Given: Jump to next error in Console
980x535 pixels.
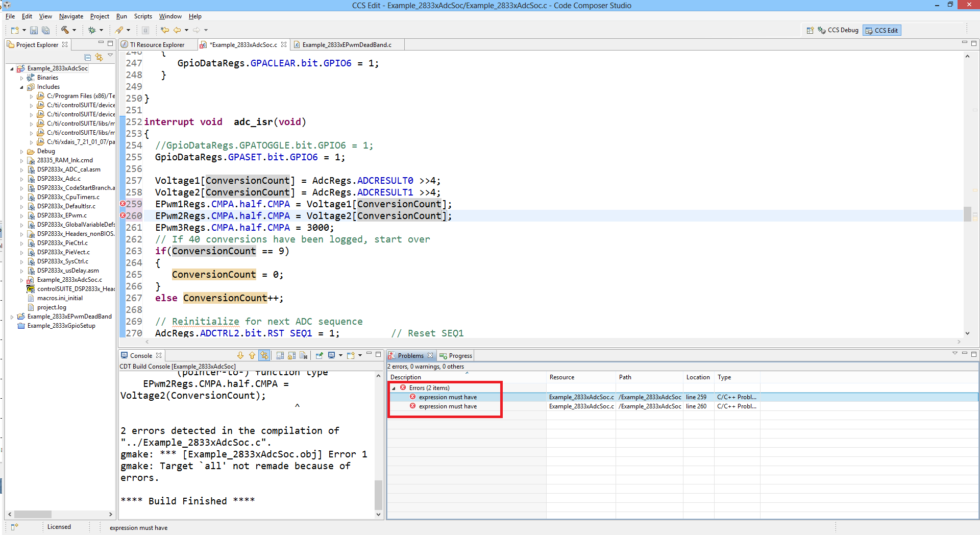Looking at the screenshot, I should click(240, 355).
